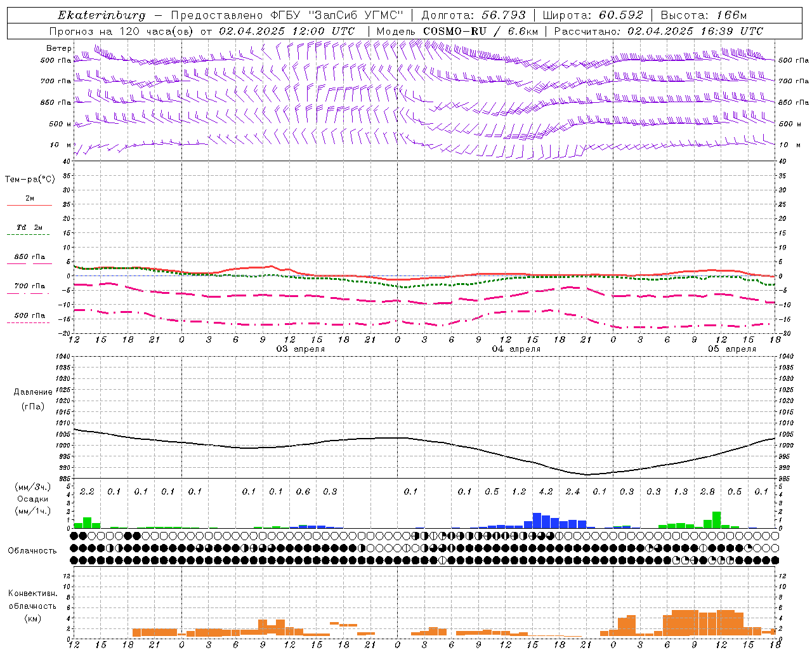Click the tallest blue precipitation bar
This screenshot has height=650, width=812.
click(537, 521)
